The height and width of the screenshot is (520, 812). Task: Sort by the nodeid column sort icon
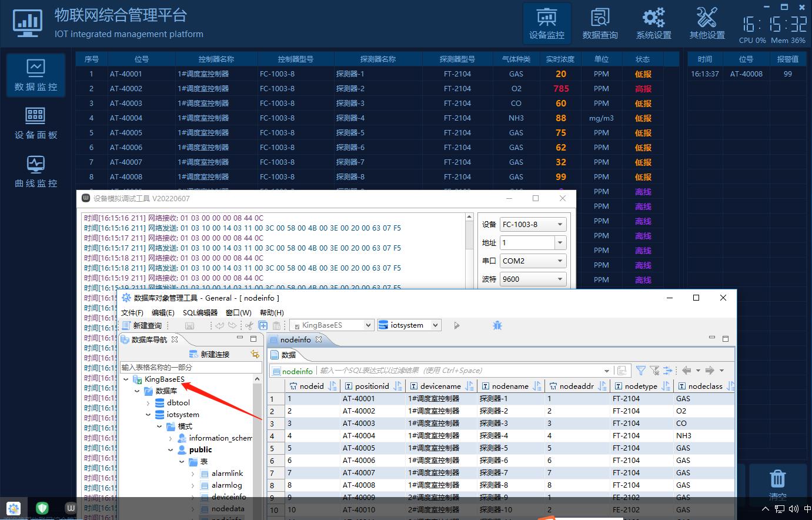click(332, 386)
